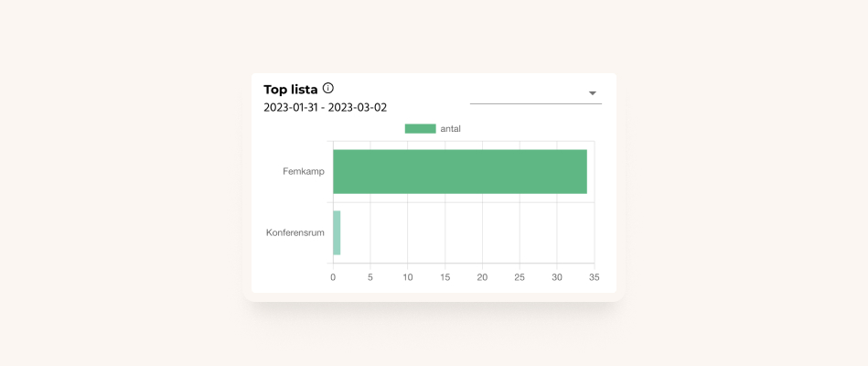Click the 15 tick label on x-axis
The image size is (868, 366).
pos(445,276)
